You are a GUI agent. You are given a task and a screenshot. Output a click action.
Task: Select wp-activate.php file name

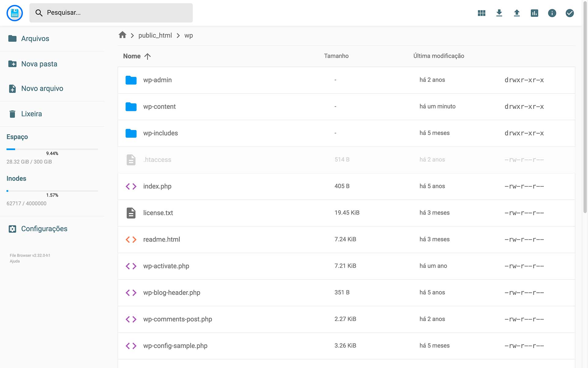click(166, 266)
